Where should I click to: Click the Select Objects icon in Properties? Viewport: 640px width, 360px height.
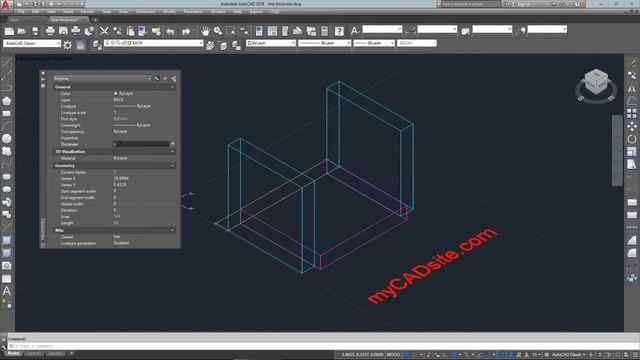[x=165, y=78]
